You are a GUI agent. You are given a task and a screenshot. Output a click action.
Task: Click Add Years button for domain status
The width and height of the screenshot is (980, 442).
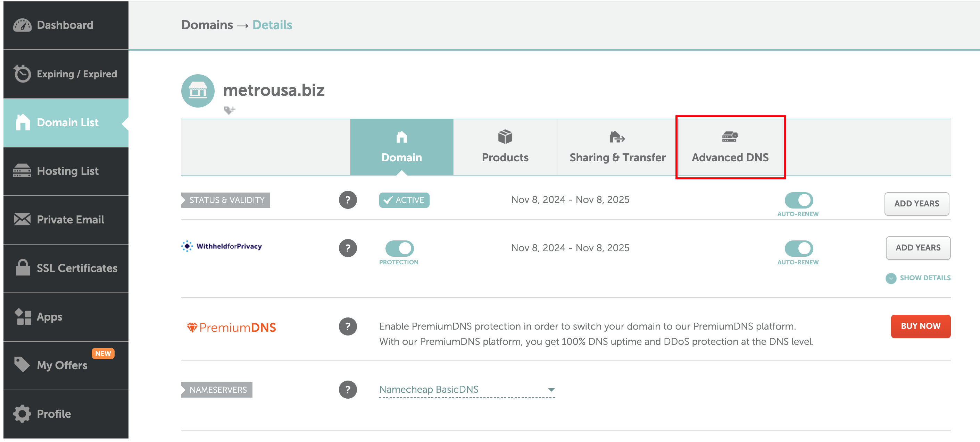tap(916, 204)
